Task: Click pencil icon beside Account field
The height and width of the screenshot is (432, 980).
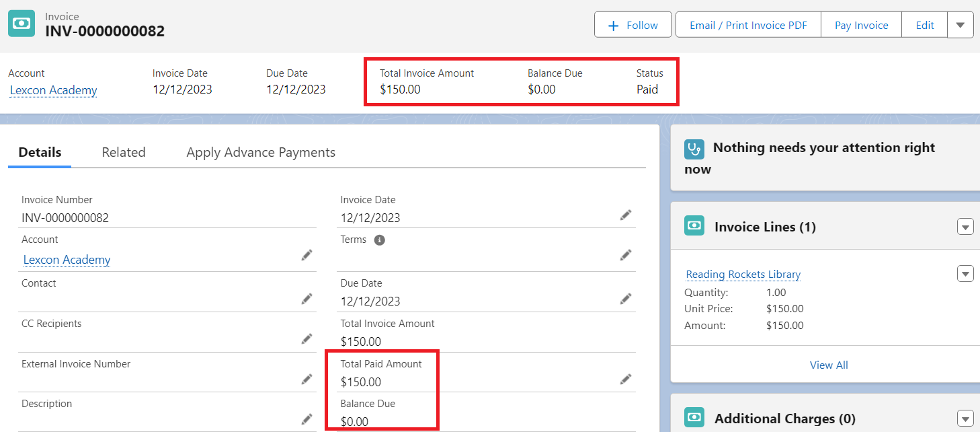Action: (307, 256)
